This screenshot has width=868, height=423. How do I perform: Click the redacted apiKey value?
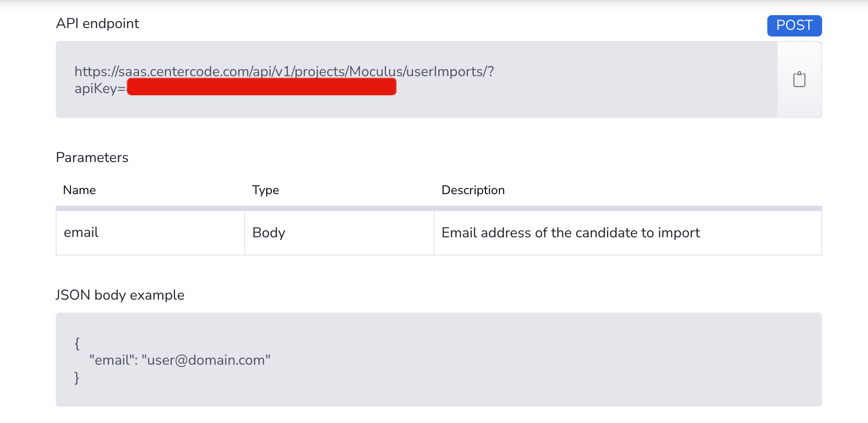(x=262, y=87)
